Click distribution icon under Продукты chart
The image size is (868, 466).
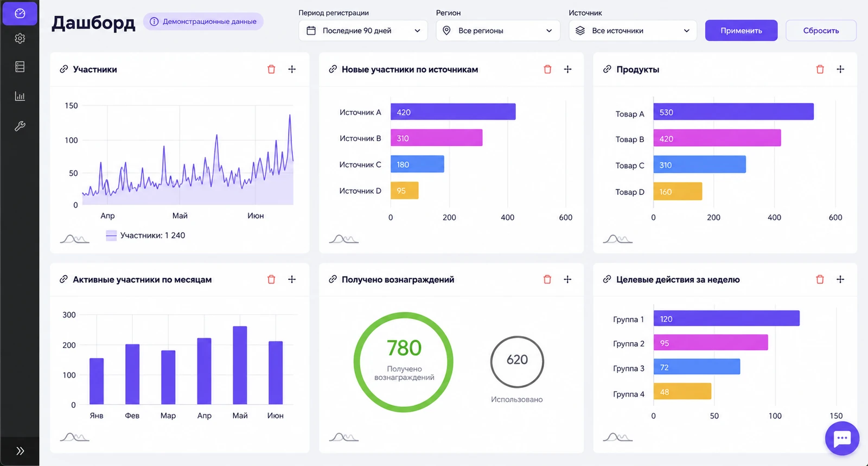point(618,239)
